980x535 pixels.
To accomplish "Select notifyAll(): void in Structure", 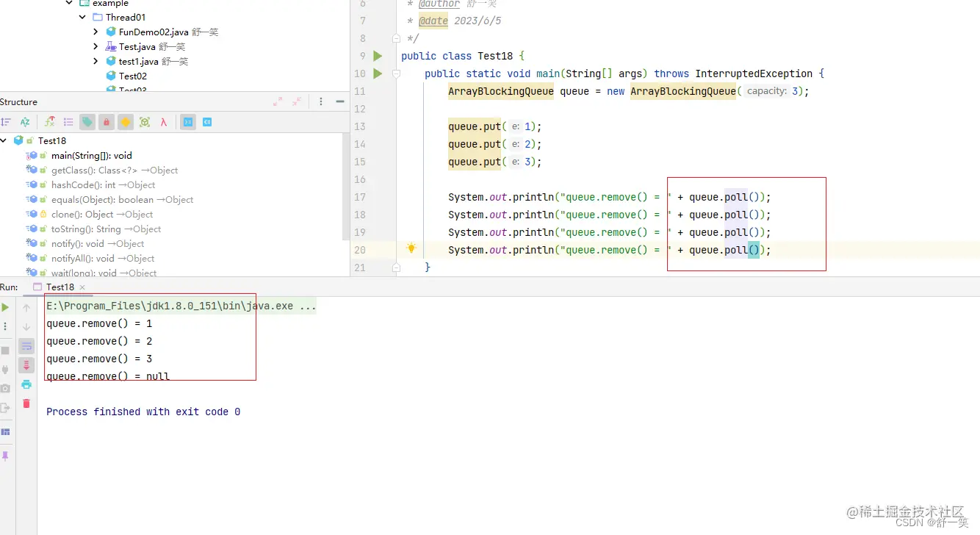I will pos(103,258).
